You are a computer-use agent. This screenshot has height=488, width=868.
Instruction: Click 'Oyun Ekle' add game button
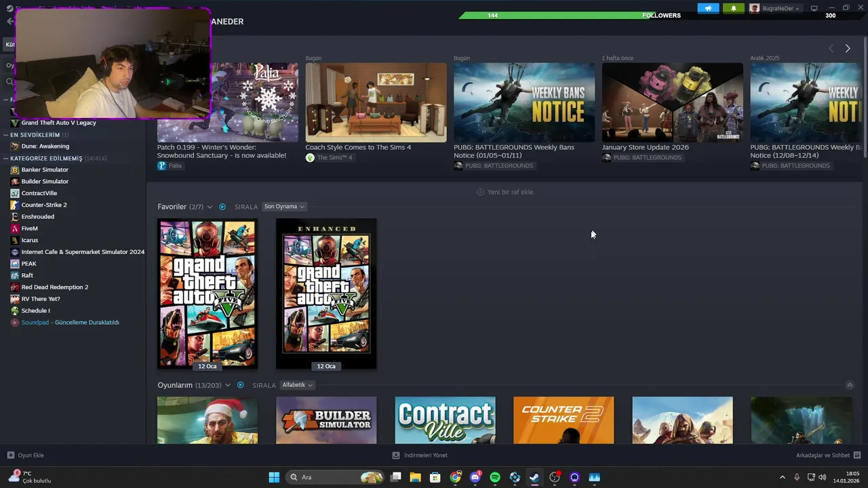[25, 455]
